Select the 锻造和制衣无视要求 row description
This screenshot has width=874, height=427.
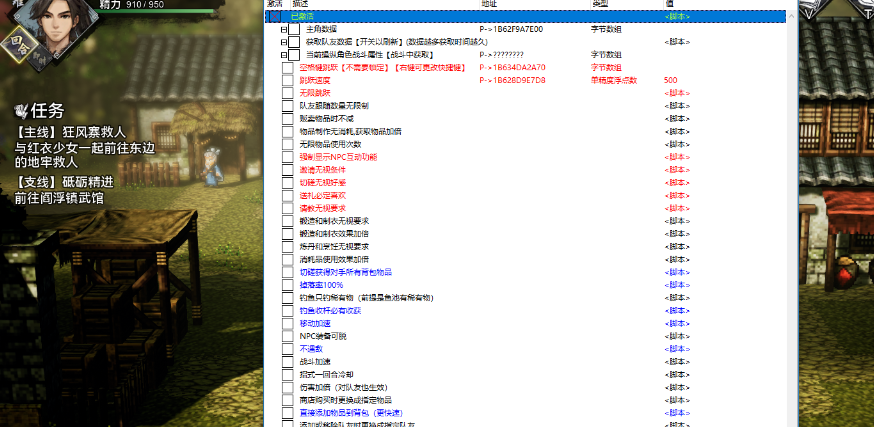point(334,222)
